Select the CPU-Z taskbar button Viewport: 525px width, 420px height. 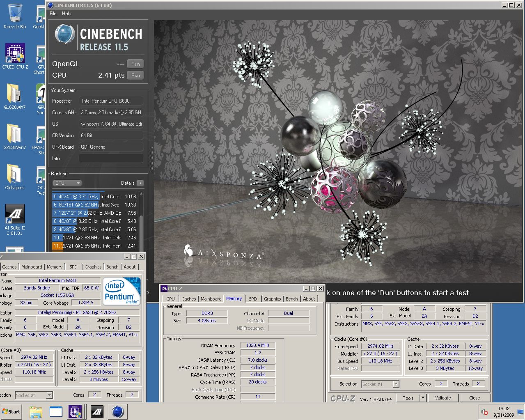(75, 411)
